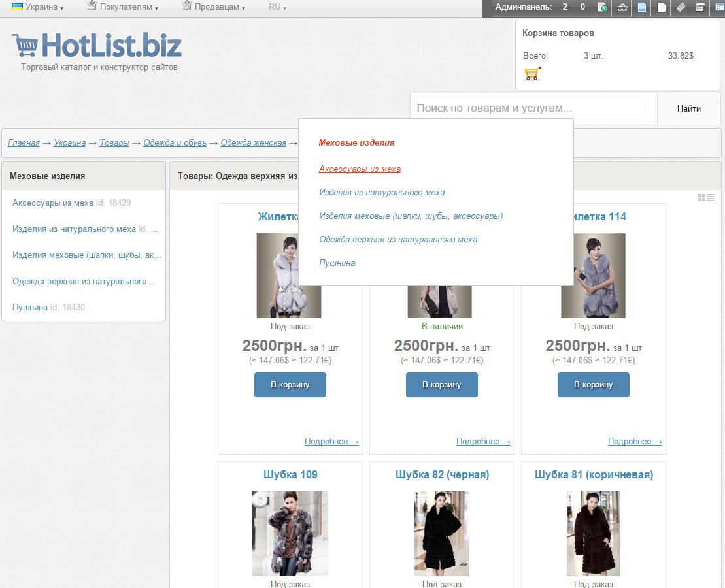Click the HotList.biz logo
This screenshot has height=588, width=725.
pyautogui.click(x=97, y=46)
